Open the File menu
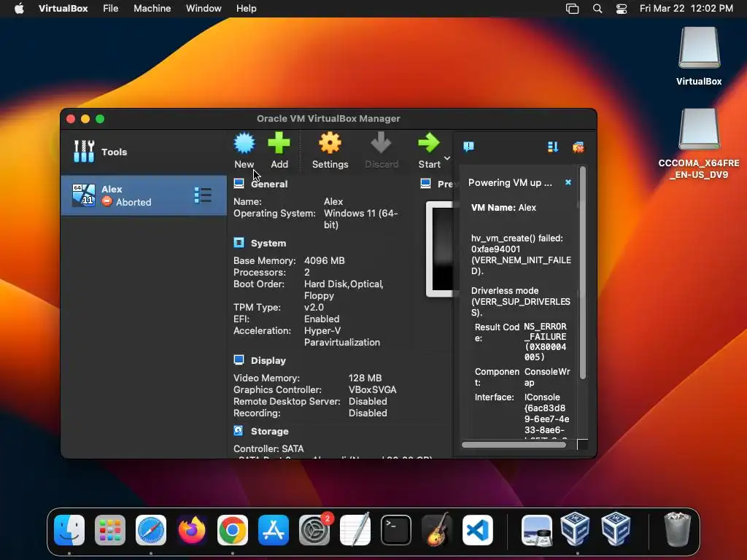The image size is (747, 560). 111,9
